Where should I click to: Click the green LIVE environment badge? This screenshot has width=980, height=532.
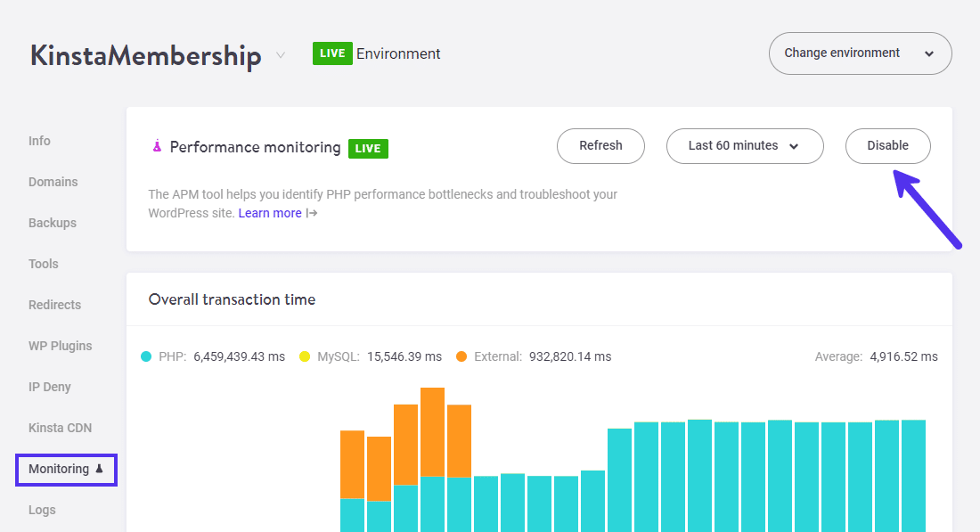[332, 53]
